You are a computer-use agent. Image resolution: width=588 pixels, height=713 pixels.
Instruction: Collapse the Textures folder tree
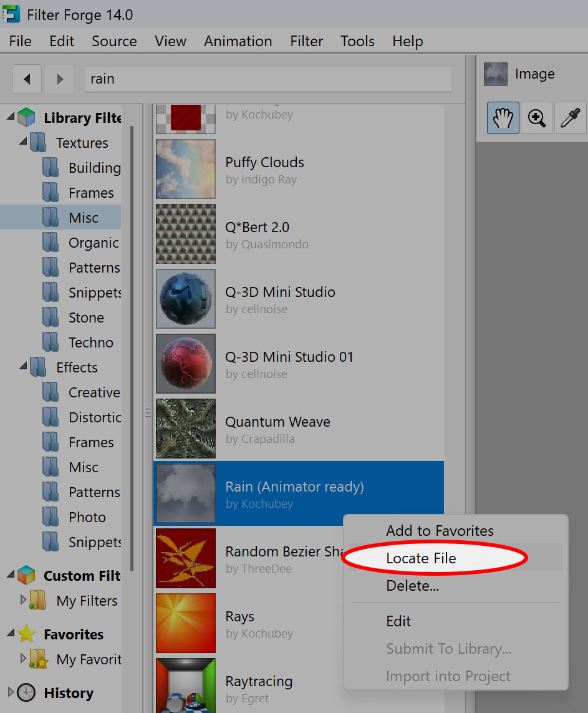[23, 142]
